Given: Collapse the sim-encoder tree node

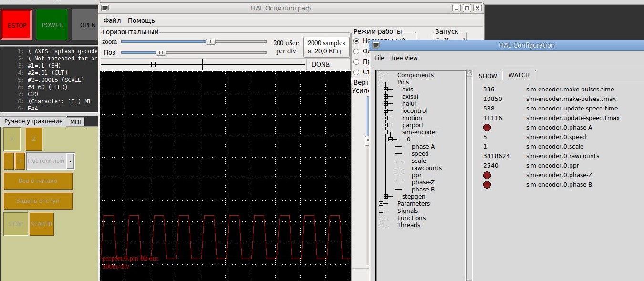Looking at the screenshot, I should point(386,132).
